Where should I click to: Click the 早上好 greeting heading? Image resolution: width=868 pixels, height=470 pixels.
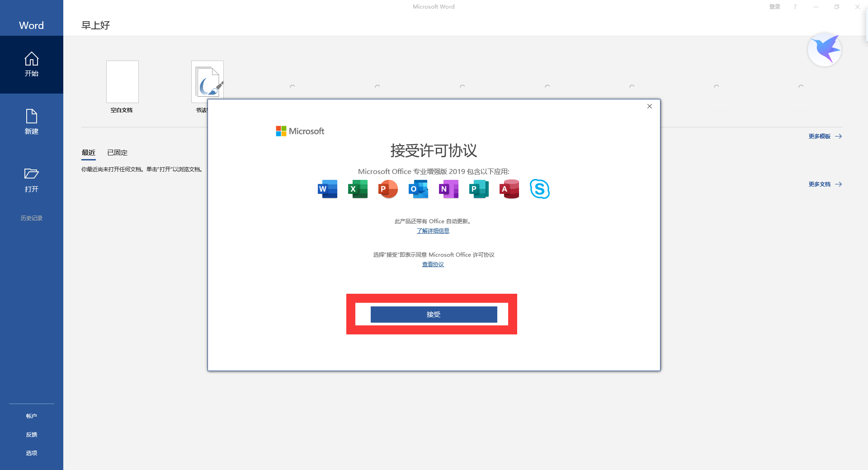(x=96, y=25)
